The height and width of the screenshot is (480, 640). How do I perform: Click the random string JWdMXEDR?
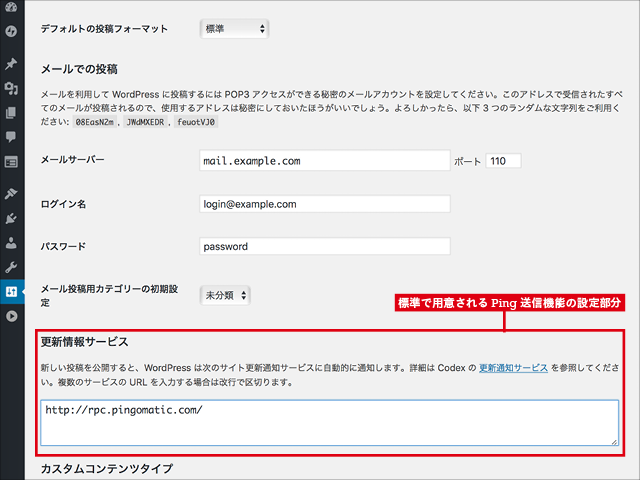click(x=145, y=122)
